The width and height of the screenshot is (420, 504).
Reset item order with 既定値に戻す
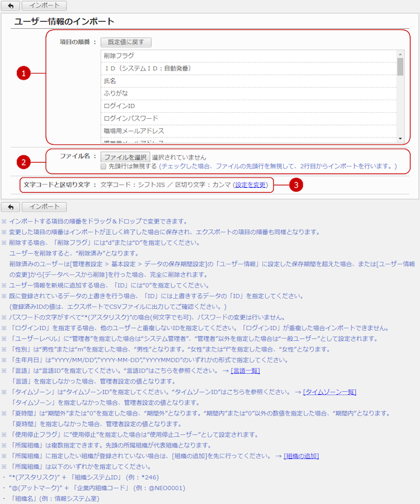point(126,42)
